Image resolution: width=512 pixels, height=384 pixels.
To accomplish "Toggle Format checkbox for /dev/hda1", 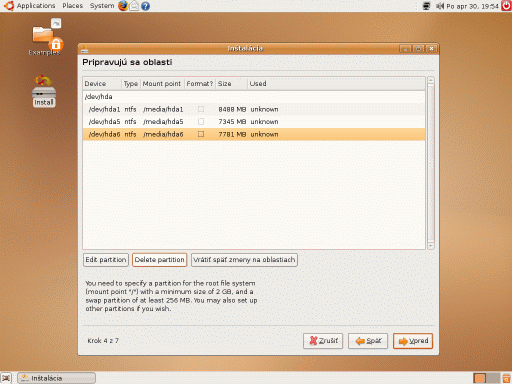I will [201, 109].
